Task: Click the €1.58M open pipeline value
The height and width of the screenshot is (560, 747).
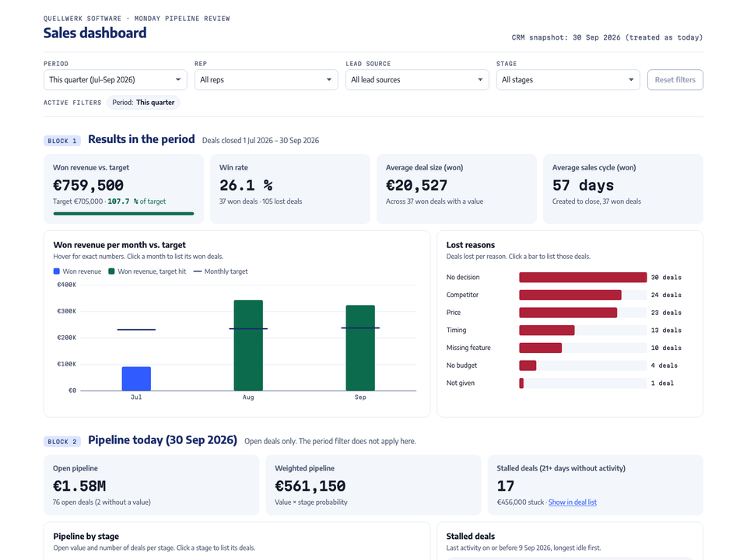Action: pyautogui.click(x=79, y=486)
